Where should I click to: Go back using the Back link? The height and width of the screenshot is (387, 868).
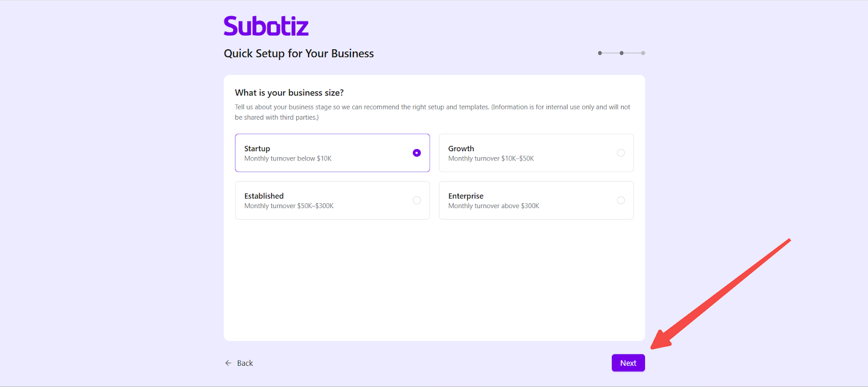[245, 363]
